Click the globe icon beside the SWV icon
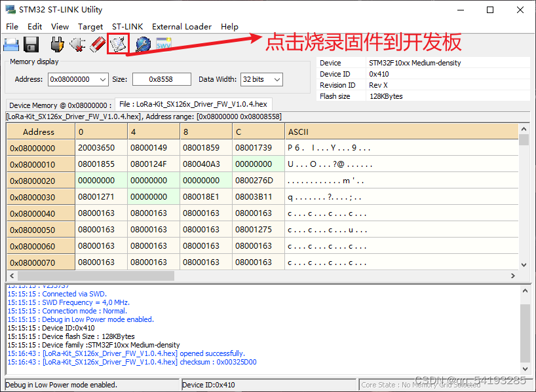Screen dimensions: 536x392 click(143, 45)
